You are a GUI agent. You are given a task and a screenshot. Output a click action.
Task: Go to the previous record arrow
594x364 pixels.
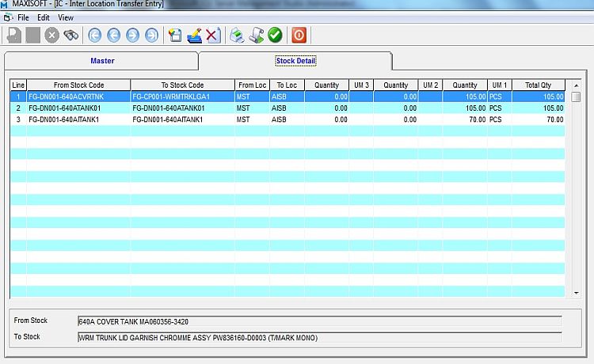pos(113,35)
